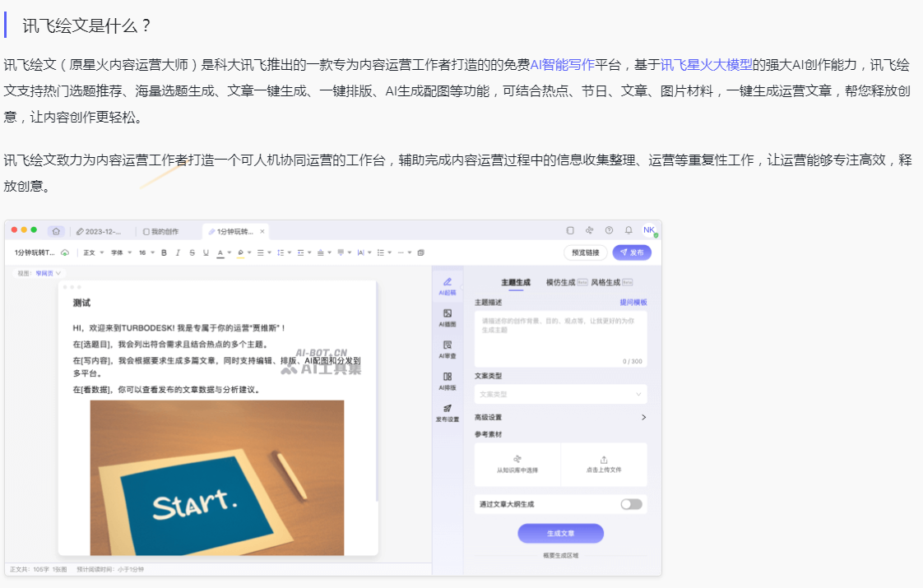Open the 提问模板 link
This screenshot has height=588, width=923.
(633, 303)
